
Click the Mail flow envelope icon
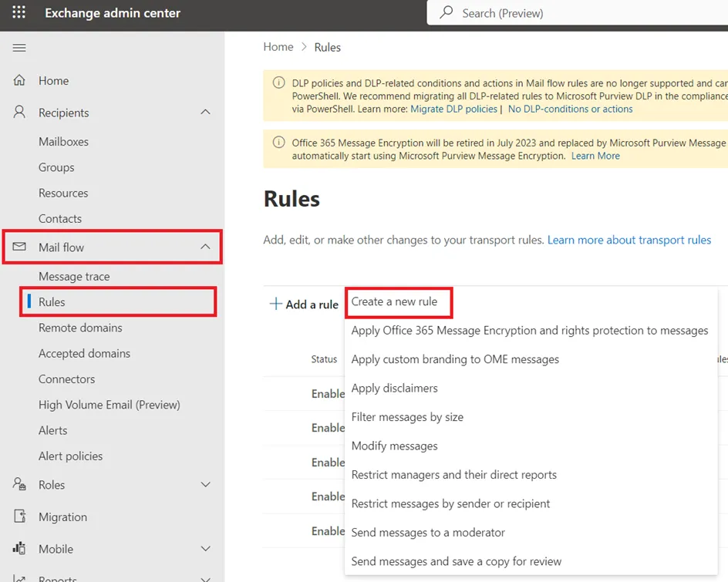click(x=19, y=247)
